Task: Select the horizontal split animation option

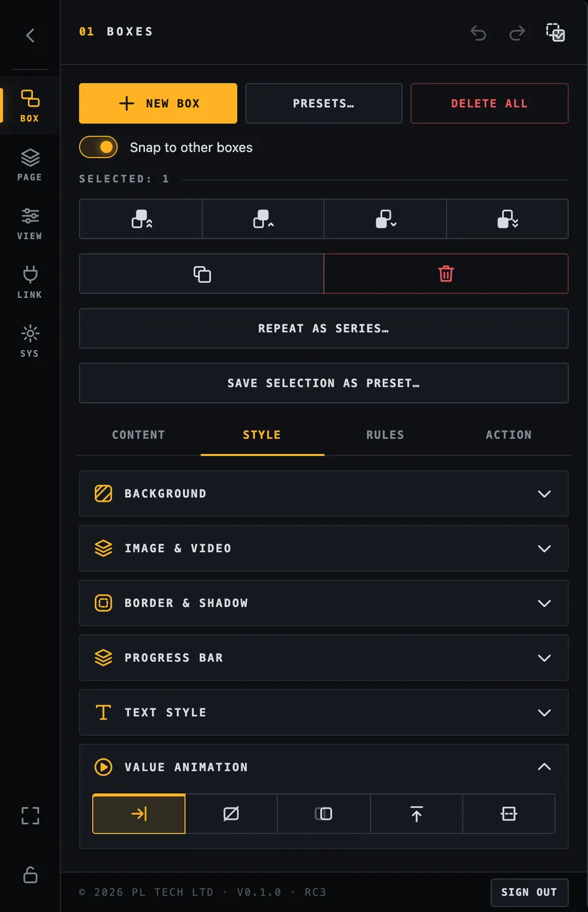Action: coord(509,814)
